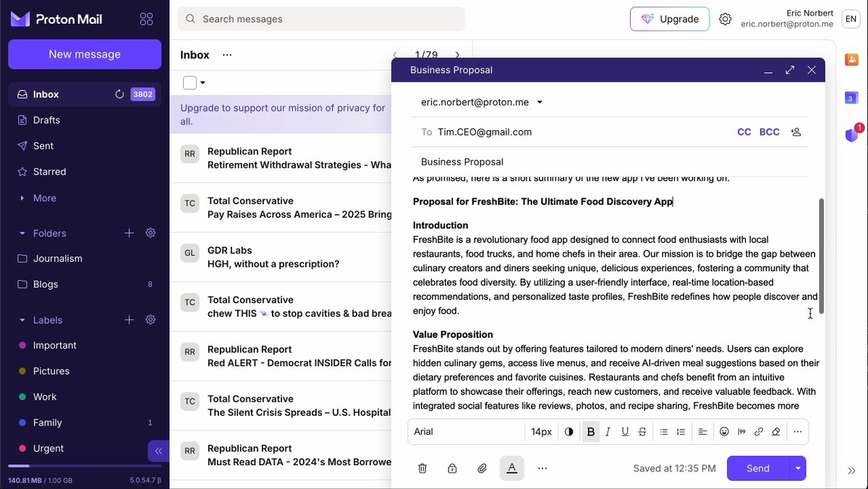Refresh the inbox using reload icon

pos(120,94)
